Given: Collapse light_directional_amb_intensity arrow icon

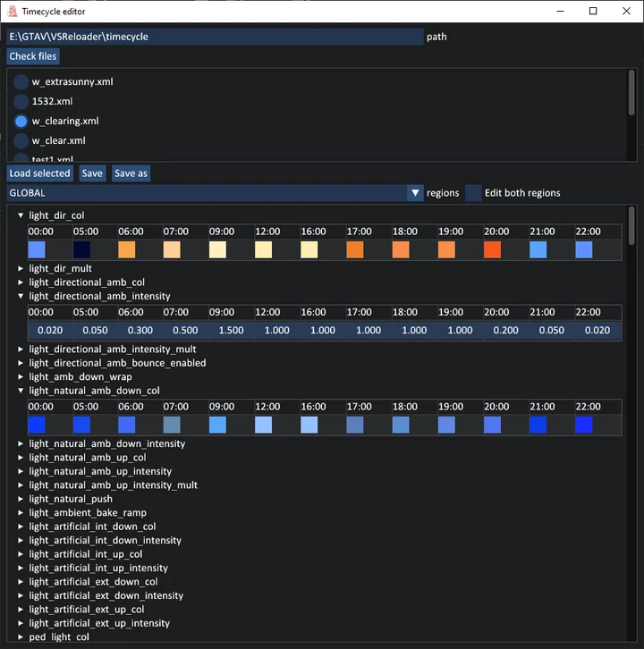Looking at the screenshot, I should (21, 297).
